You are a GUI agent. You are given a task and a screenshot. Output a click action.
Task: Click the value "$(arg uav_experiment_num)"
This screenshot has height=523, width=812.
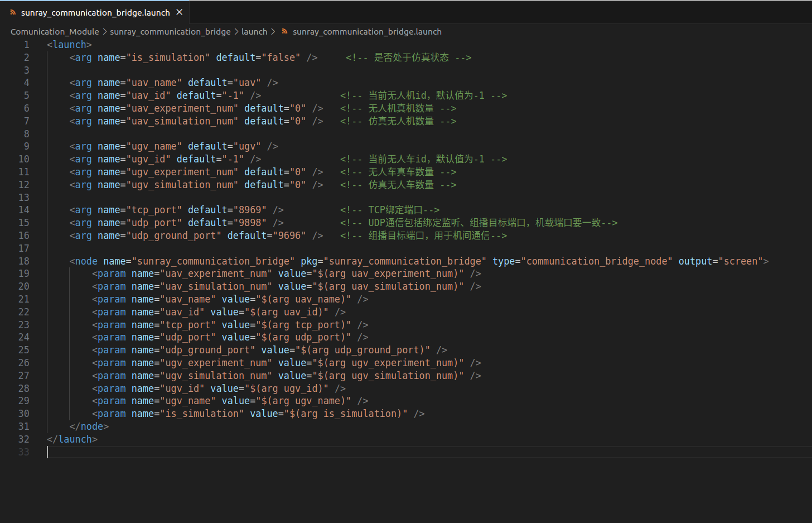[388, 274]
